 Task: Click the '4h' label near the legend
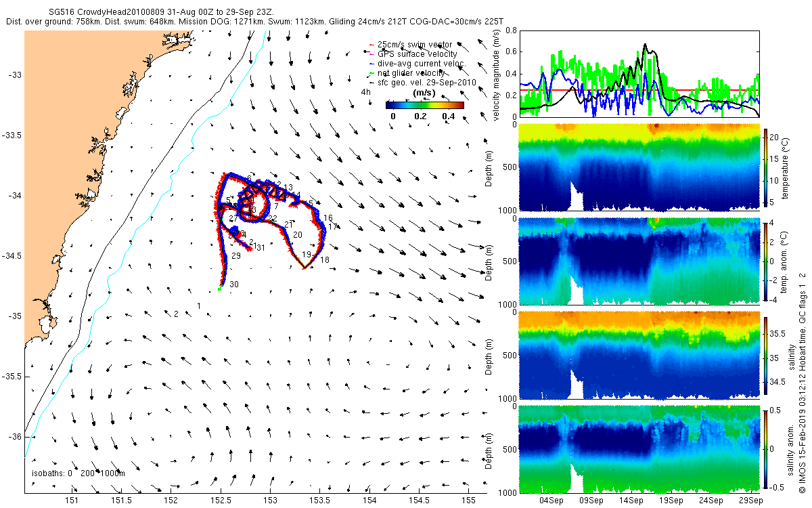pos(366,92)
